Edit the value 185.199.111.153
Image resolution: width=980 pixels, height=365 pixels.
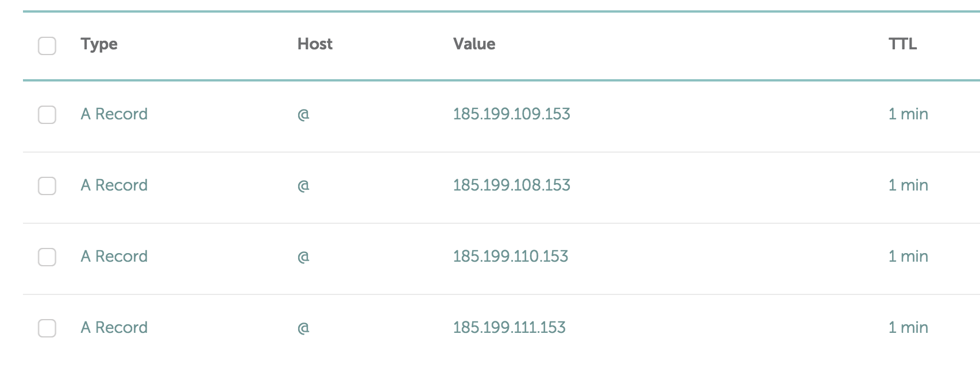[509, 327]
